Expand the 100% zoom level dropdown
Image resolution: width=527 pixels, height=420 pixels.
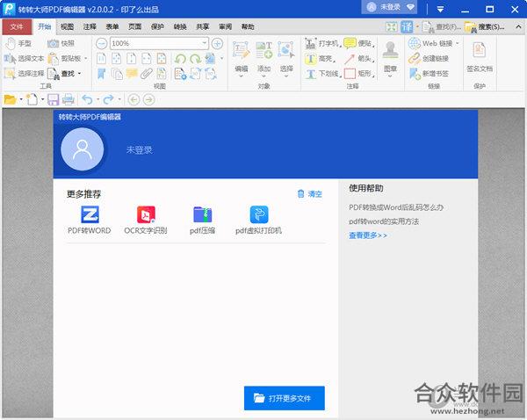204,43
